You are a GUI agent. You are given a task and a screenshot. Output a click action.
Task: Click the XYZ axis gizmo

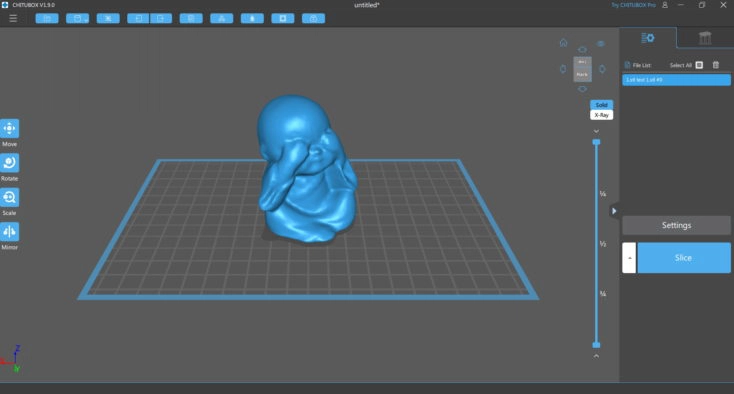click(x=11, y=358)
